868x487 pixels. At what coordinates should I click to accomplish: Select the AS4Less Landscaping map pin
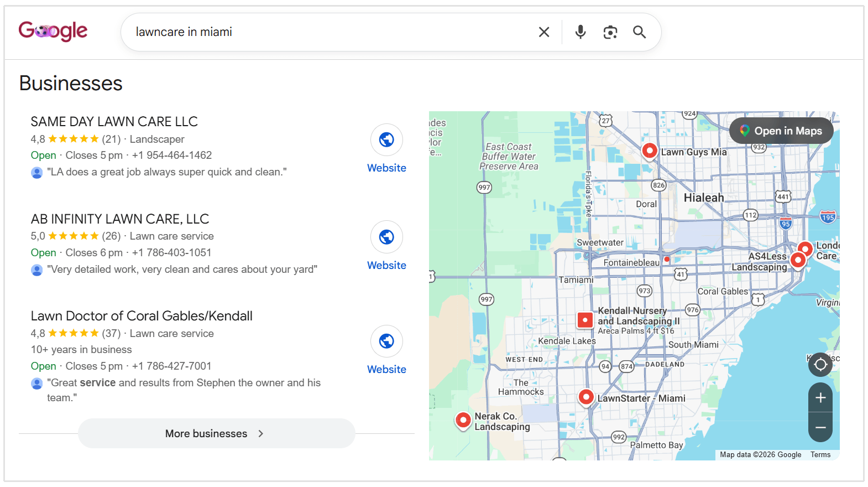click(798, 259)
